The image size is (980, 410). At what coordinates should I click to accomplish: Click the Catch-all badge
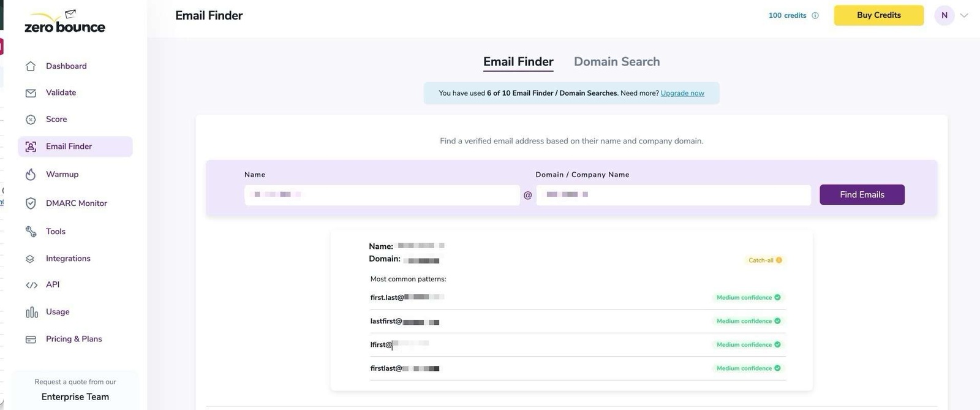(764, 260)
